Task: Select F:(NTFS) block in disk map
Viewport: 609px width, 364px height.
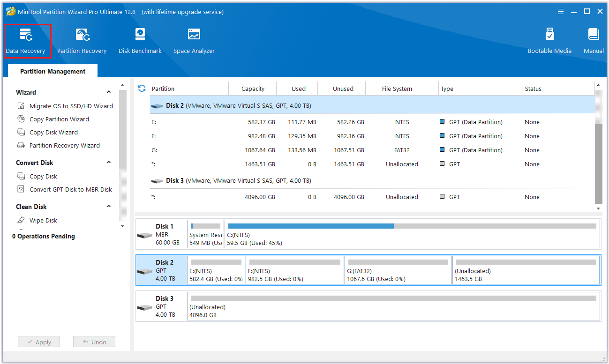Action: (295, 270)
